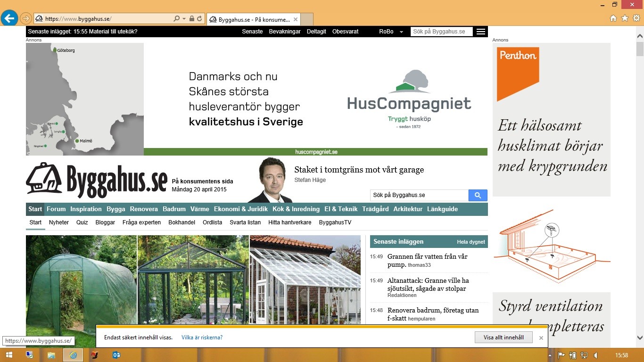The image size is (644, 362).
Task: Open the dome greenhouse thumbnail image
Action: (81, 283)
